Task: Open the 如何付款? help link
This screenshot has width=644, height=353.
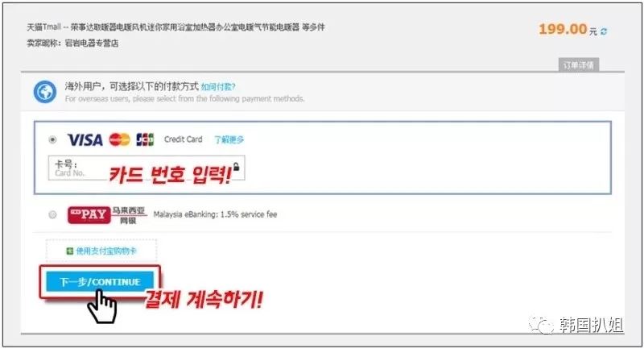Action: (218, 87)
